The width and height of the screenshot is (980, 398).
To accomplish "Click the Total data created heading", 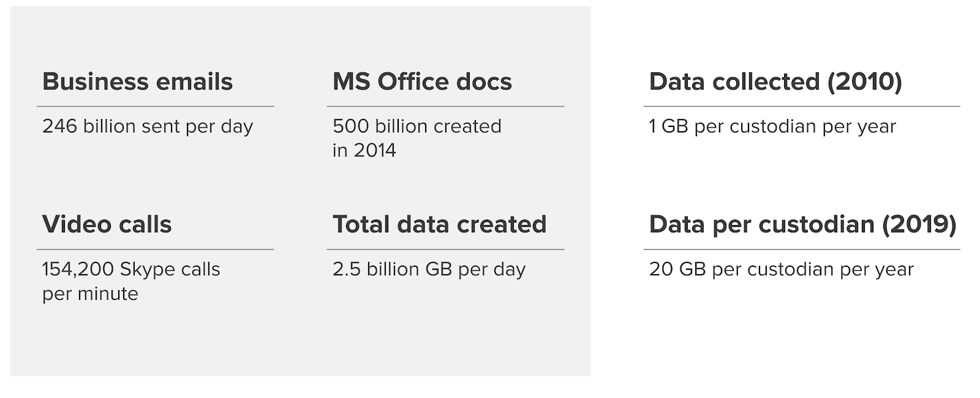I will pos(439,224).
